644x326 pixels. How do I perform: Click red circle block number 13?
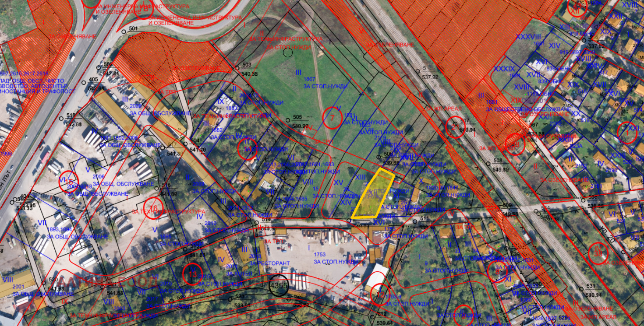click(x=193, y=274)
